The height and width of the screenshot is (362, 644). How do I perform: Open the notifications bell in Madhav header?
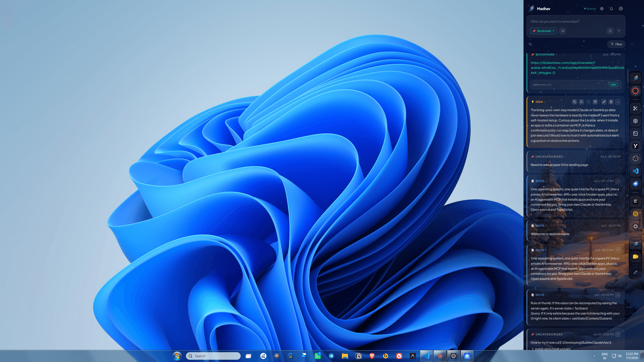click(x=611, y=9)
